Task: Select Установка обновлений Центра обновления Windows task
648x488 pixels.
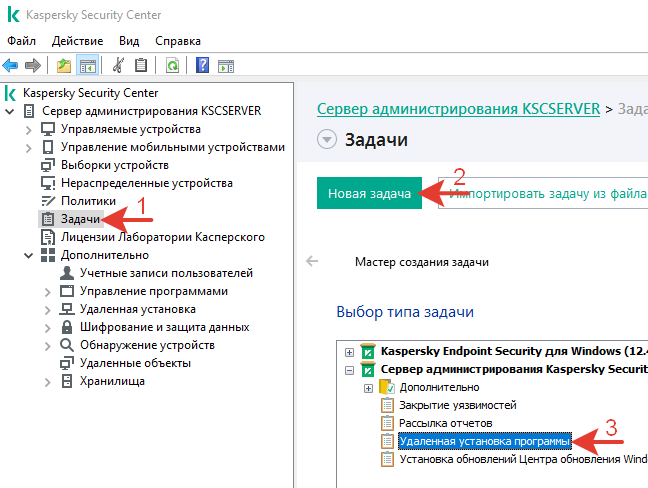Action: 523,459
